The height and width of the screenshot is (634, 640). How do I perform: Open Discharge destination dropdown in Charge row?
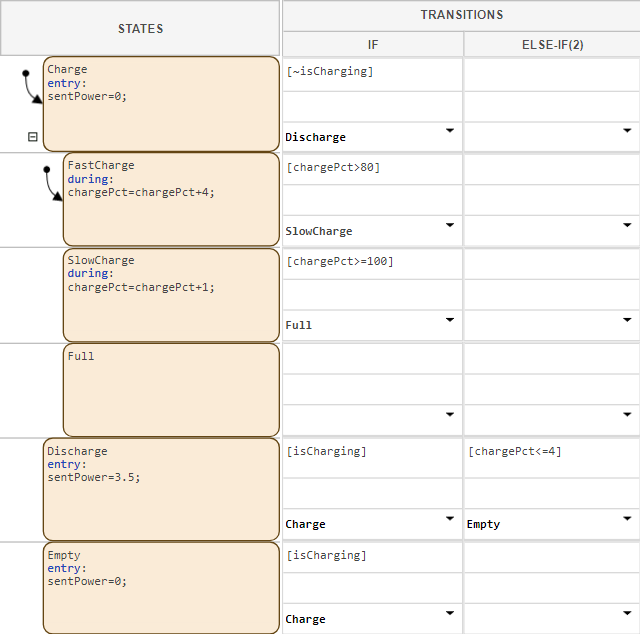point(449,131)
